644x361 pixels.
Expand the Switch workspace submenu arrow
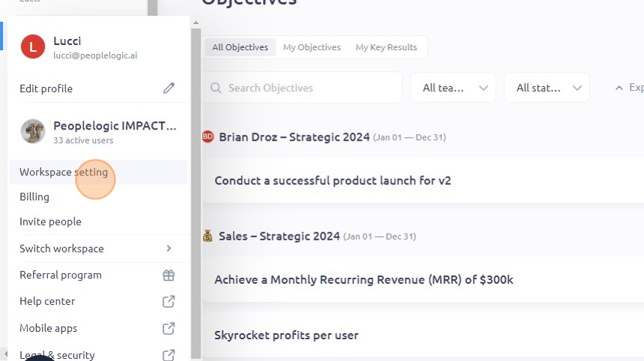168,248
